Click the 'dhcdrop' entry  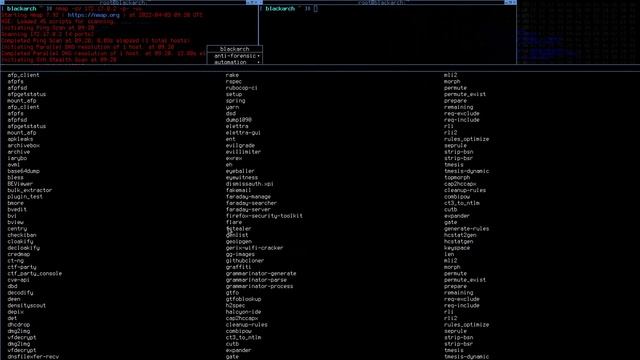pyautogui.click(x=19, y=325)
